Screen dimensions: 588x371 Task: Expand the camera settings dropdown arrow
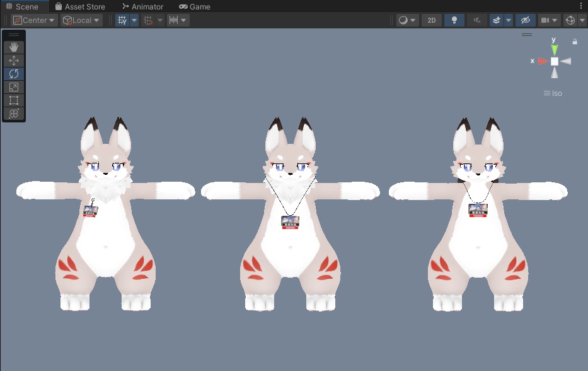tap(555, 20)
